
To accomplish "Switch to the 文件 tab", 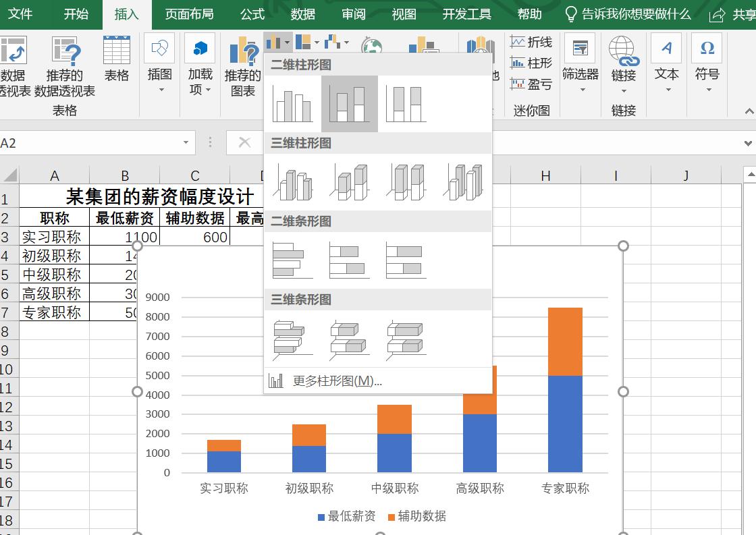I will (20, 14).
